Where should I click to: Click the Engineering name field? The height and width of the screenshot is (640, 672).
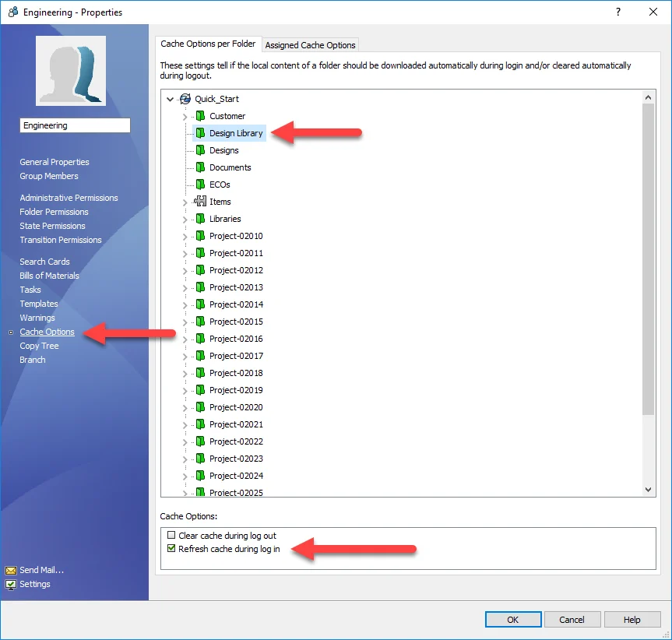(x=75, y=125)
